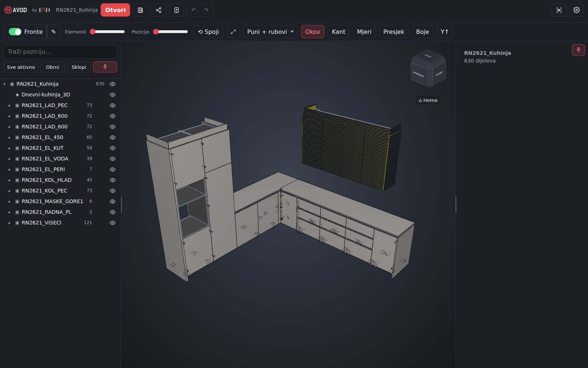Click the pencil edit icon beside Fronte
Image resolution: width=588 pixels, height=368 pixels.
54,32
